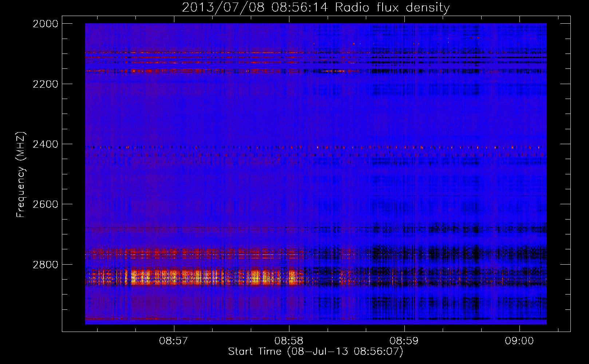Click the 'Frequency (MHZ)' y-axis label
This screenshot has width=589, height=364.
(x=21, y=175)
